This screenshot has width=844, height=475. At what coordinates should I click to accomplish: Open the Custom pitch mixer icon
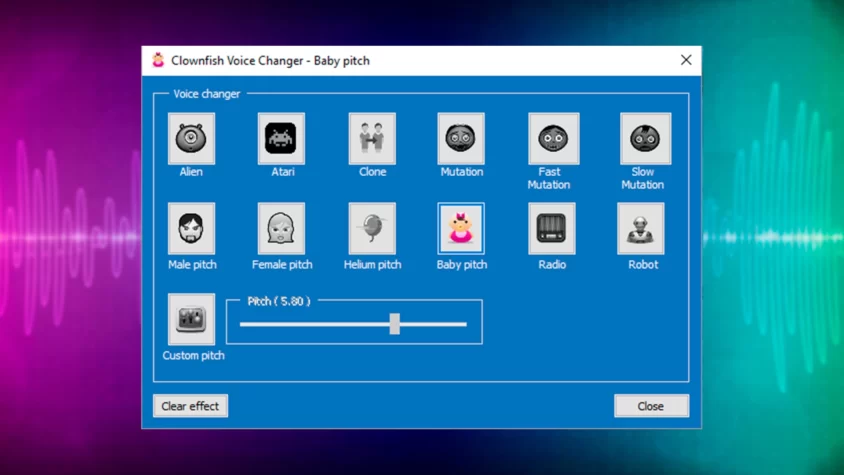pyautogui.click(x=191, y=319)
